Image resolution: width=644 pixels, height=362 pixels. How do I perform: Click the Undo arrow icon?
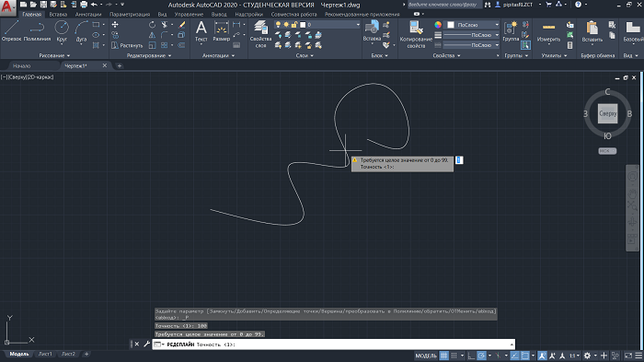[94, 5]
